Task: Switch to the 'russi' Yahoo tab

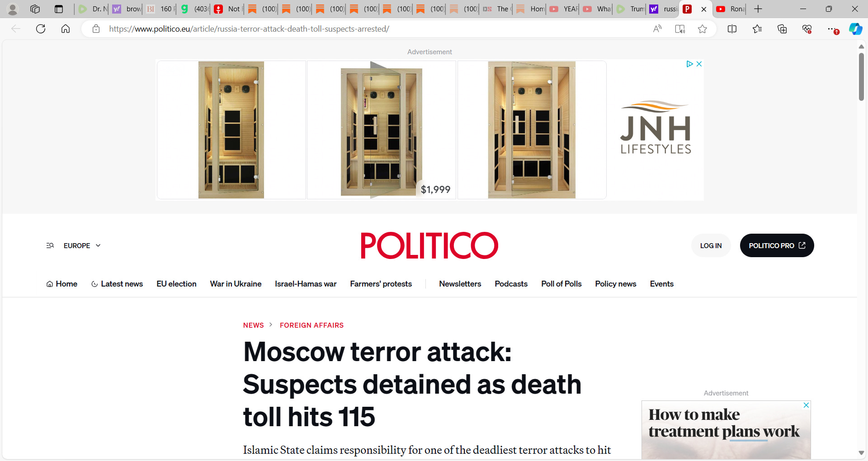Action: [663, 9]
